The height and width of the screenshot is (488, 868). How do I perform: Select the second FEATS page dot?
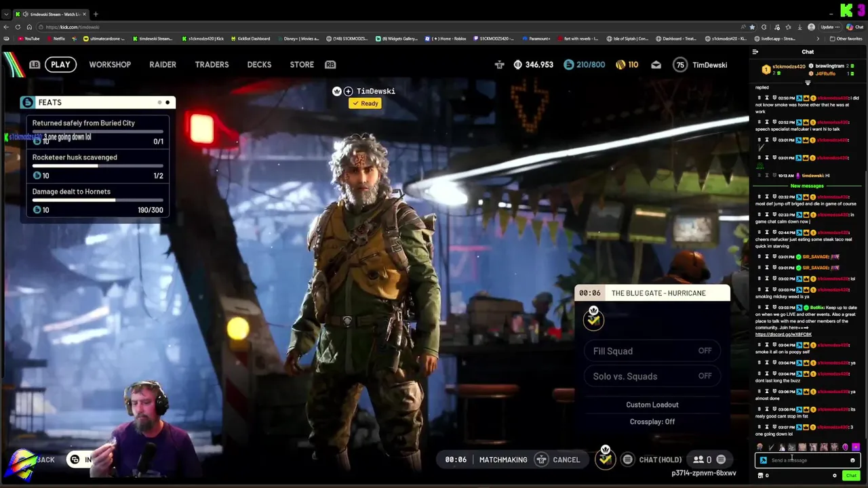[167, 102]
